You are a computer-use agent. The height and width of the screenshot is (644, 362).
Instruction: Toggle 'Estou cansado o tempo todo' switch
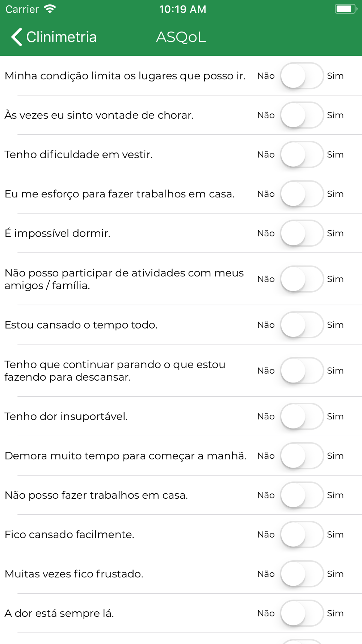click(302, 325)
